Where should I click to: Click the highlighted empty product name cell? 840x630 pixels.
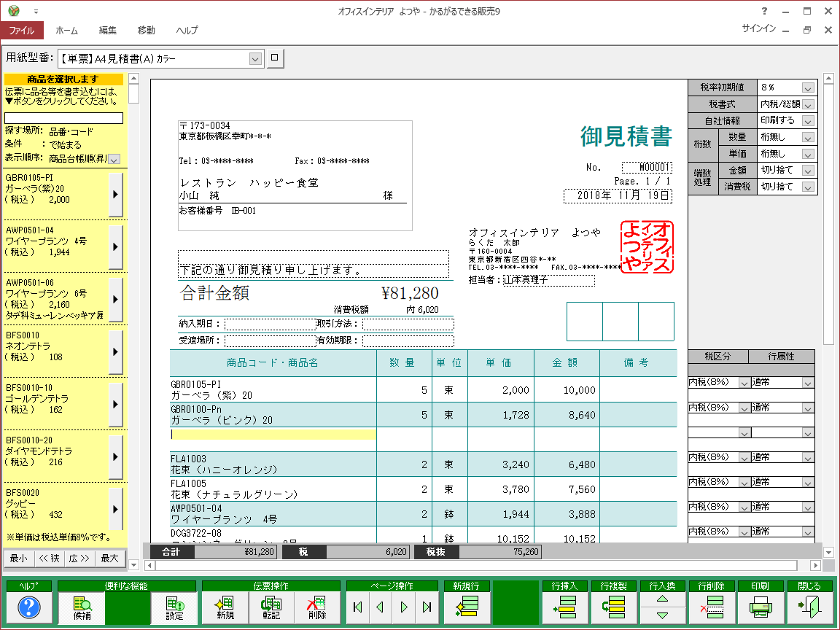coord(273,435)
